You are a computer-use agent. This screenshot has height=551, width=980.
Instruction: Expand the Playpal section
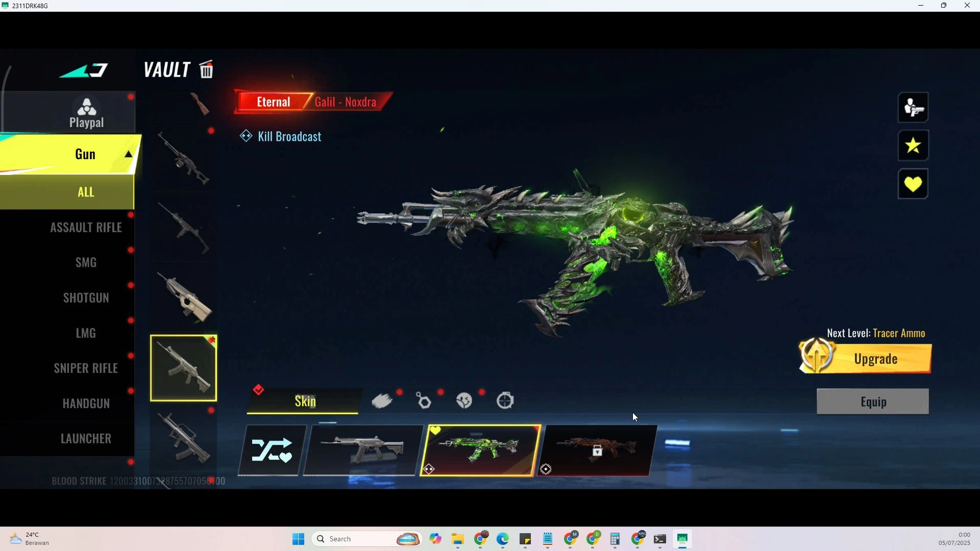tap(87, 113)
